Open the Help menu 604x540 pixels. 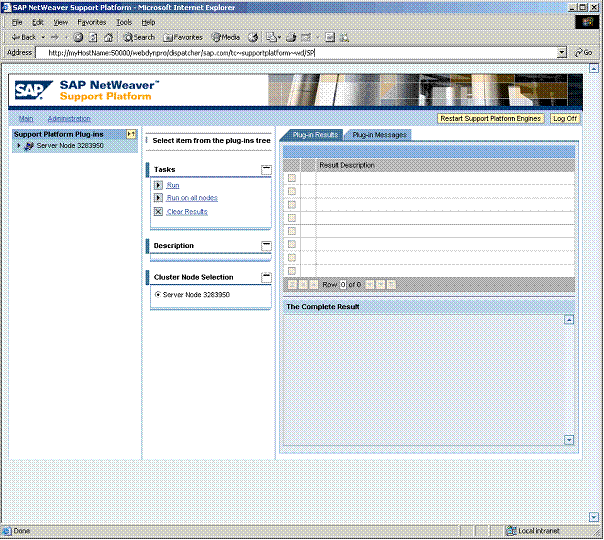(148, 22)
